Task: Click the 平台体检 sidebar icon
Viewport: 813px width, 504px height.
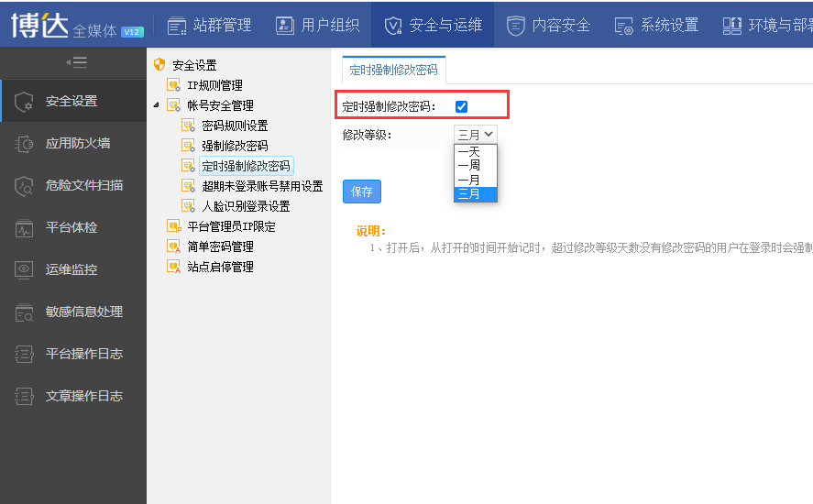Action: [x=25, y=228]
